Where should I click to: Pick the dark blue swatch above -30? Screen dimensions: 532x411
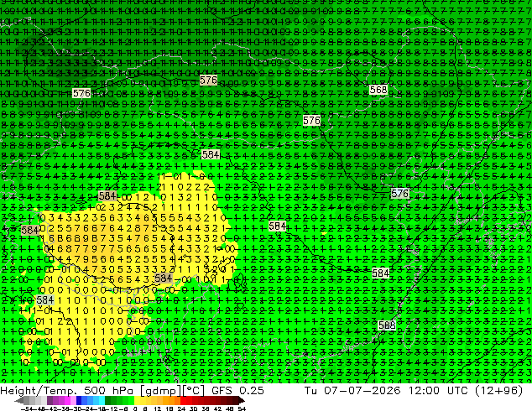point(80,400)
